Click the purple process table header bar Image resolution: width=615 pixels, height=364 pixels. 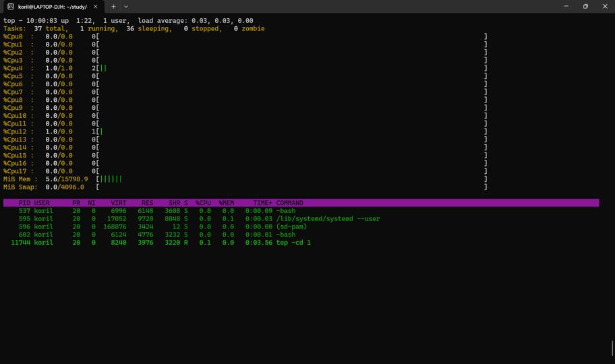tap(405, 203)
